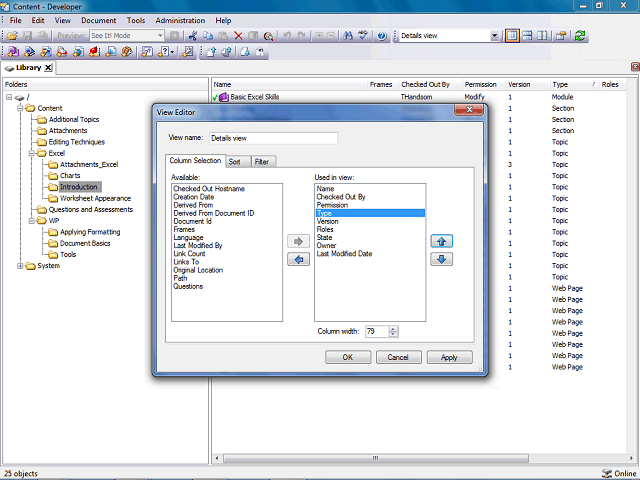Open the Document menu
The width and height of the screenshot is (640, 480).
(x=98, y=20)
